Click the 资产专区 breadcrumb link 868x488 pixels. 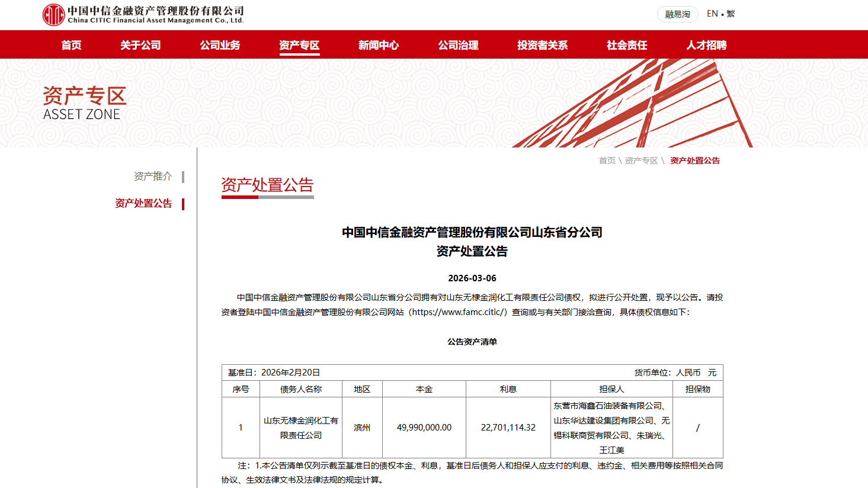coord(641,160)
